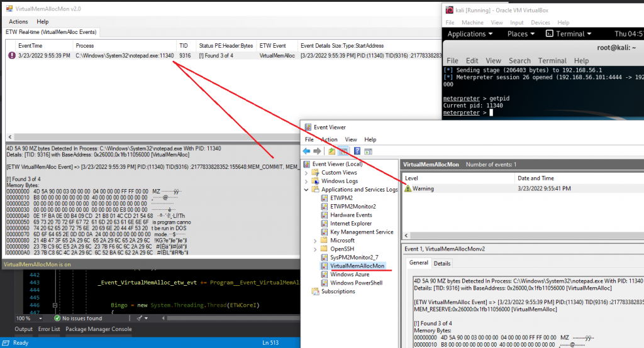Open View menu in Event Viewer

pyautogui.click(x=351, y=139)
